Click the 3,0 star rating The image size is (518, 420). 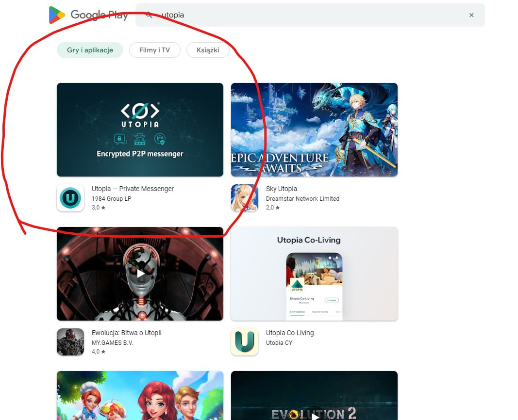pyautogui.click(x=99, y=208)
